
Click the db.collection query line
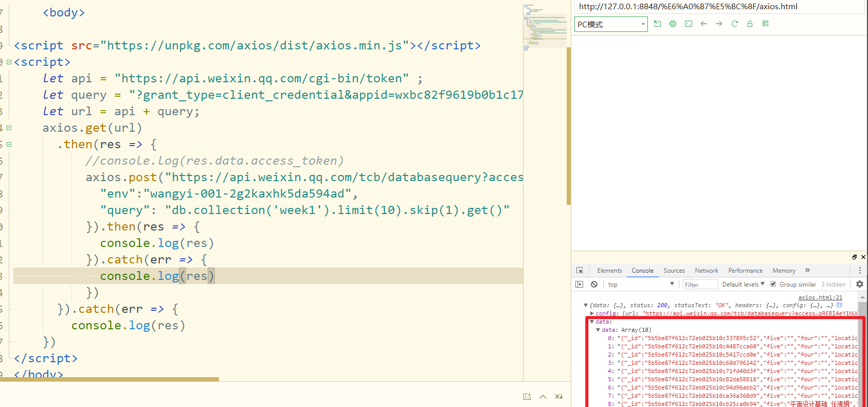click(305, 210)
